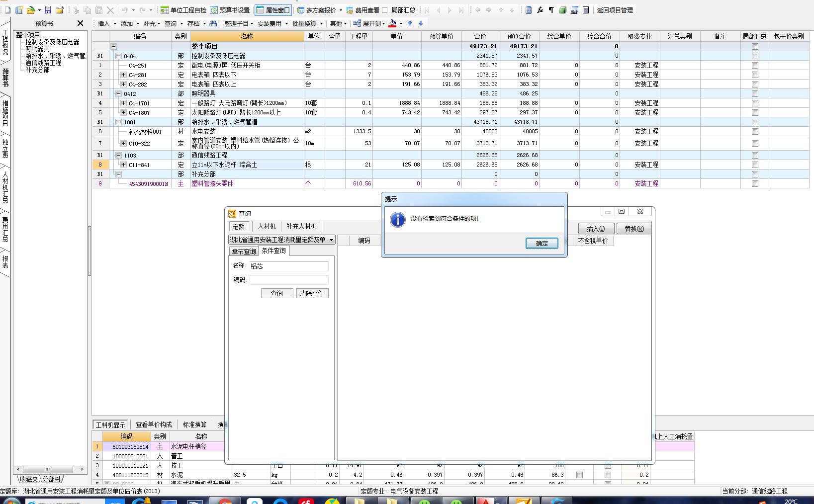
Task: Open the 批量换算 menu
Action: pyautogui.click(x=307, y=23)
